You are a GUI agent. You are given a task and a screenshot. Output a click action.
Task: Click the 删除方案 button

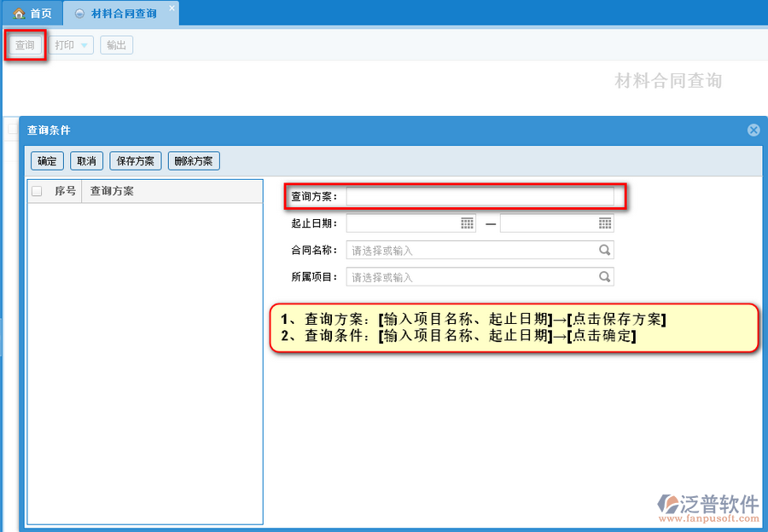click(x=194, y=161)
